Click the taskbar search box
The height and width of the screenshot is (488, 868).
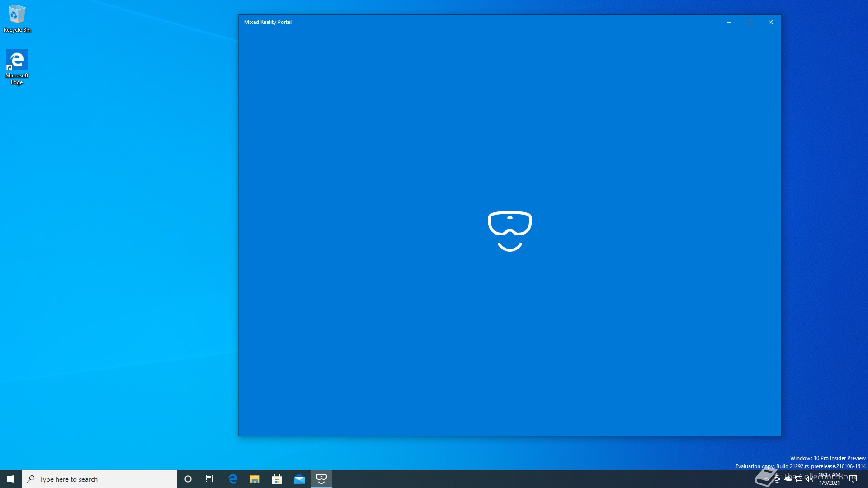tap(99, 479)
